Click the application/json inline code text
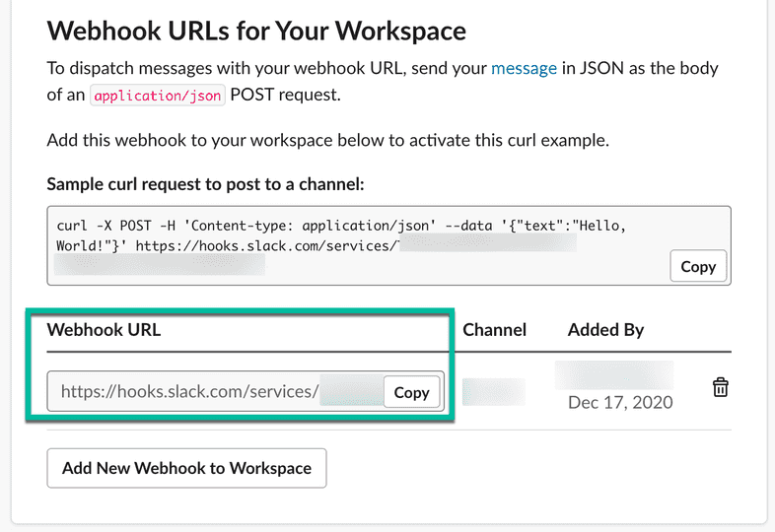The width and height of the screenshot is (775, 532). coord(158,96)
